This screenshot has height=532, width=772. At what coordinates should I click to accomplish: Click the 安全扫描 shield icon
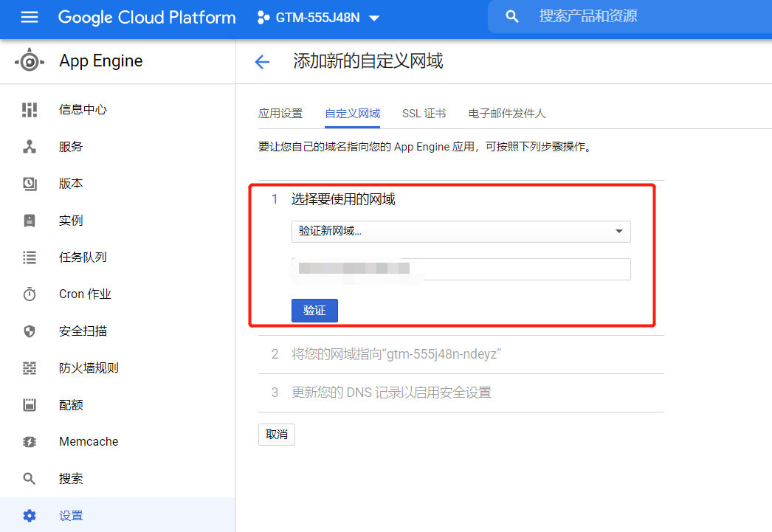point(30,331)
